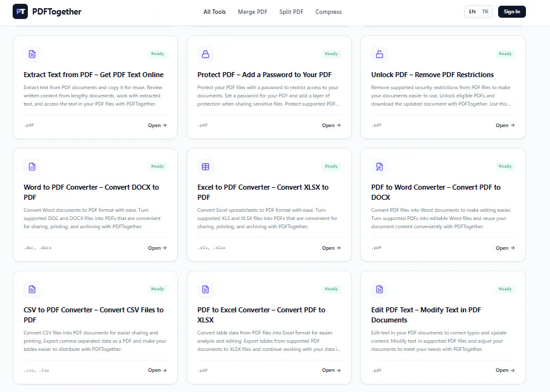The width and height of the screenshot is (550, 392).
Task: Click the 'PDF to Excel Converter' heading
Action: pos(261,315)
